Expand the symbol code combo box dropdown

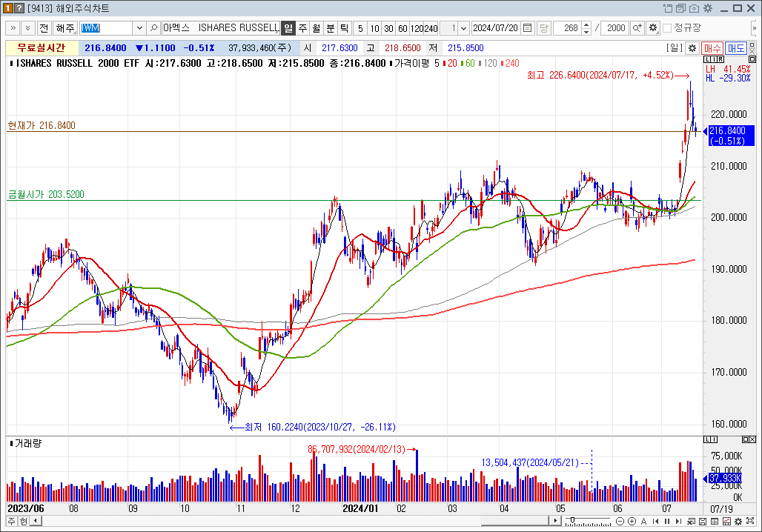139,28
